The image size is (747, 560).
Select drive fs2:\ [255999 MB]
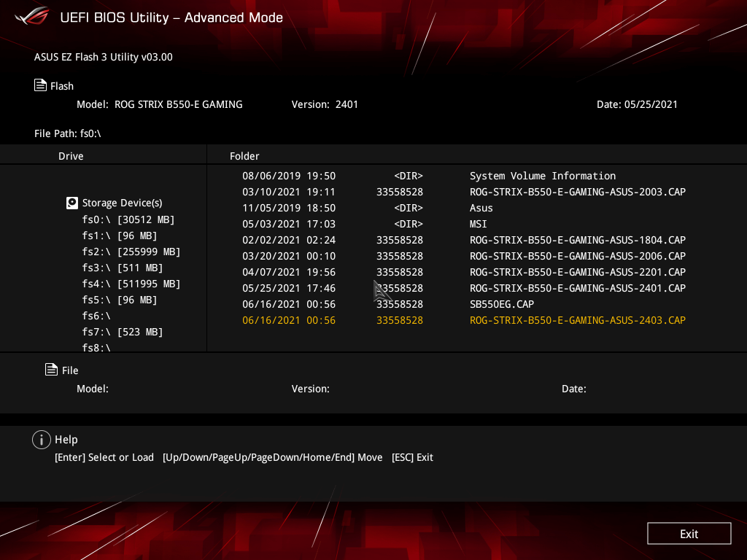click(131, 252)
